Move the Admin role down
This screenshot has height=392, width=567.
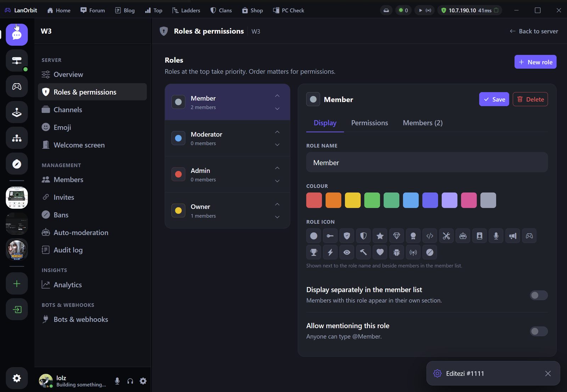(277, 181)
